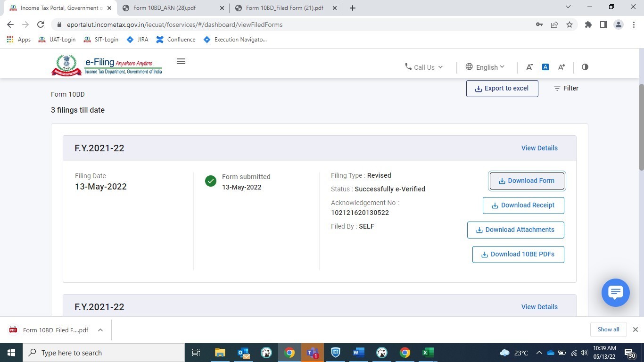Select the default font size A icon

(545, 67)
